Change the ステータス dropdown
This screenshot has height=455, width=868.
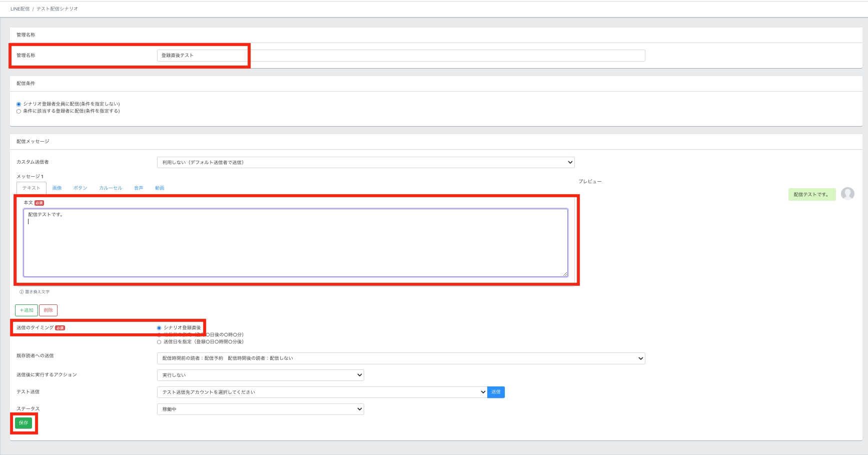(260, 409)
